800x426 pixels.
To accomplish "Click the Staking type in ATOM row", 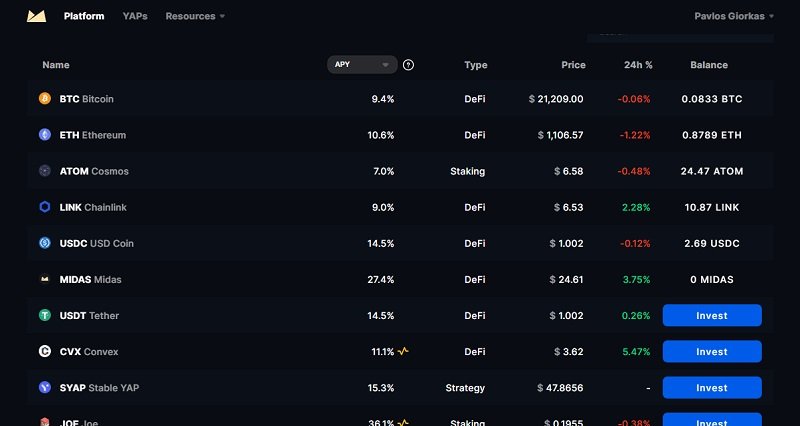I will pyautogui.click(x=467, y=171).
